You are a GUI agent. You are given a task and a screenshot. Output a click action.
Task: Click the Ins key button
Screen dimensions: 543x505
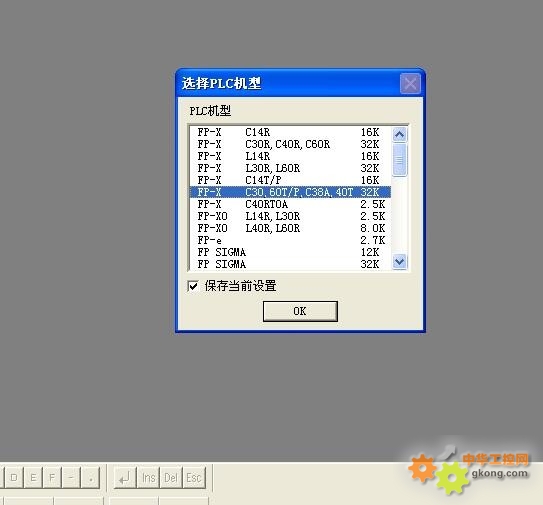click(149, 478)
